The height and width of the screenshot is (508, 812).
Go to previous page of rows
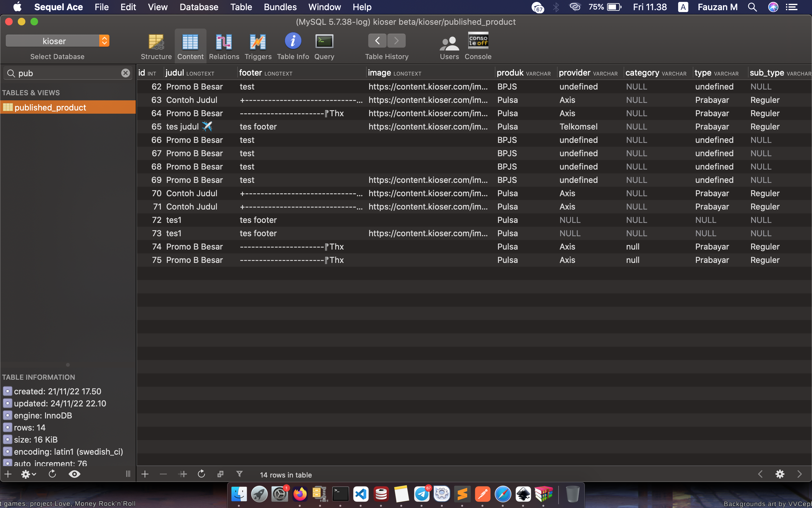click(x=760, y=474)
